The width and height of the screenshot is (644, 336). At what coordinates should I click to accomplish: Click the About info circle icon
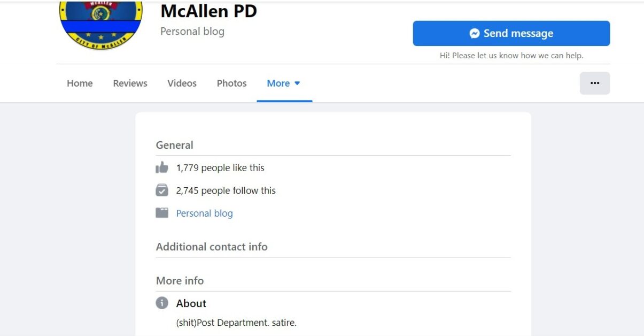point(162,303)
